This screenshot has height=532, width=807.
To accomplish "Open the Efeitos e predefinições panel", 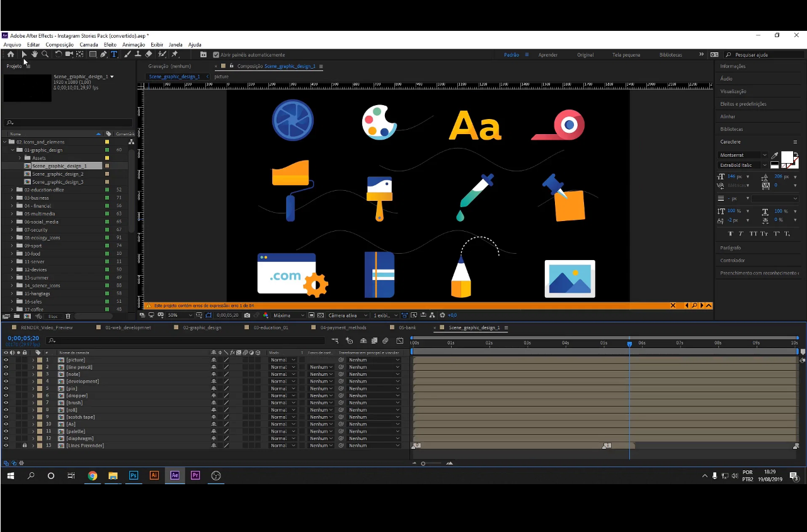I will click(x=743, y=104).
